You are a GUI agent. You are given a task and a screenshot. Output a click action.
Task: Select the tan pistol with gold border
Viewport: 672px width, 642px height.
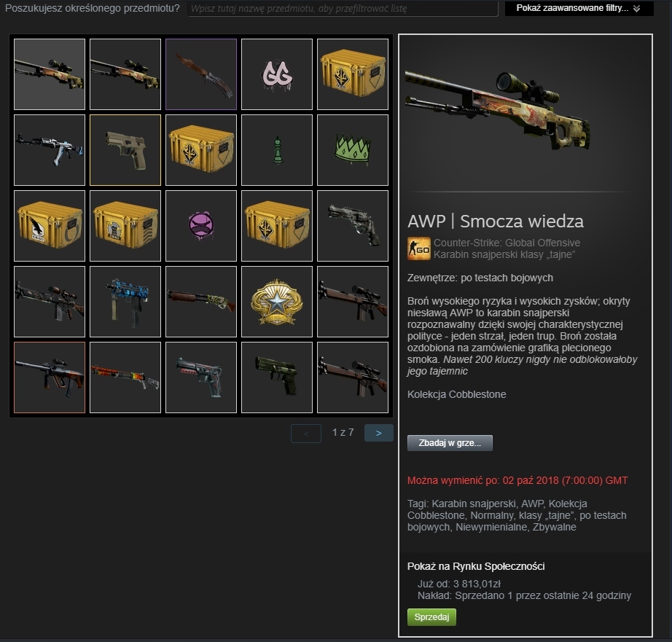coord(125,150)
